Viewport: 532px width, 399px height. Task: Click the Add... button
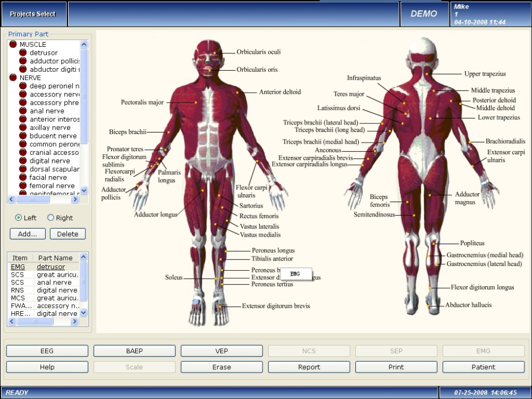pos(28,234)
